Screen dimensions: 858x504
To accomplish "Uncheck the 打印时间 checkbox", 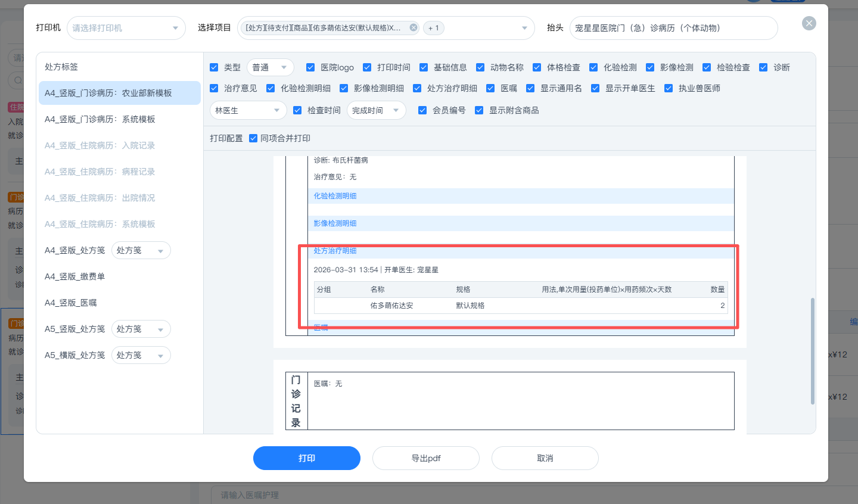I will 367,67.
